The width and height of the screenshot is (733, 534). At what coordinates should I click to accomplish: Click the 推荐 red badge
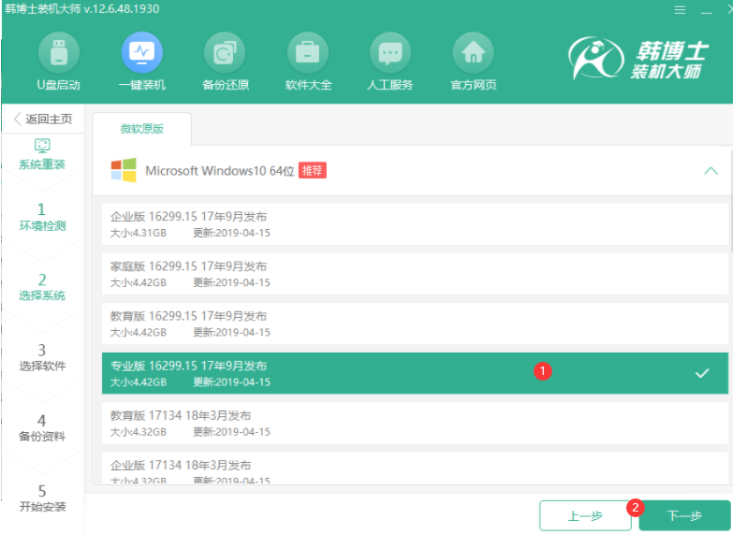tap(312, 171)
